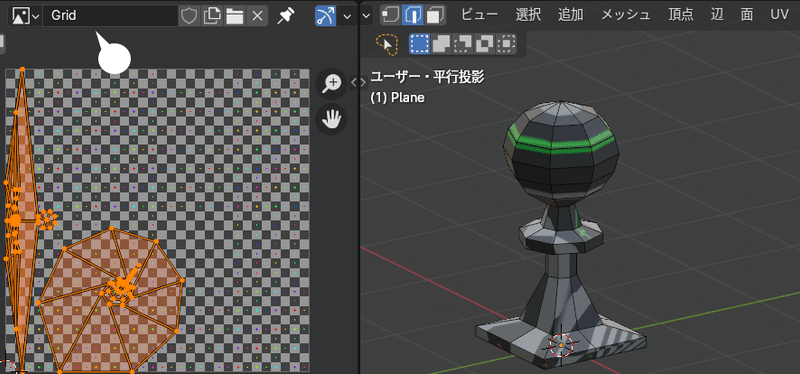Click the fake user shield icon
The width and height of the screenshot is (800, 374).
[189, 16]
